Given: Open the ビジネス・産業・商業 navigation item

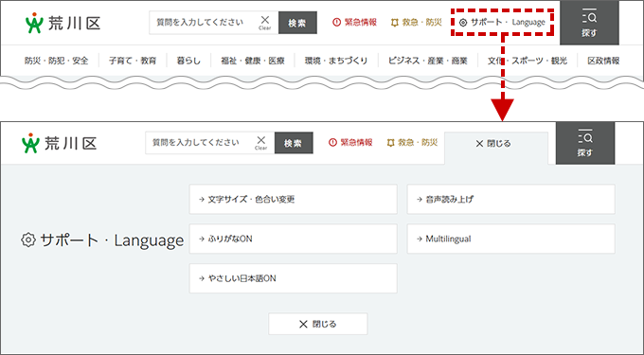Looking at the screenshot, I should pos(428,61).
